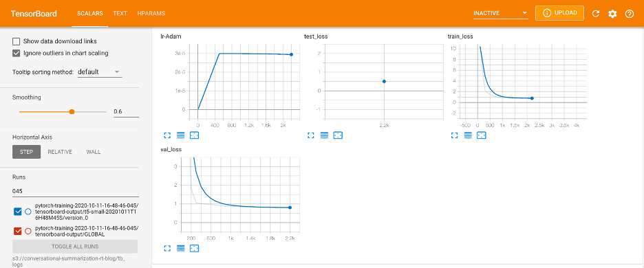The width and height of the screenshot is (644, 268).
Task: Click the lr-Adam chart title
Action: (171, 36)
